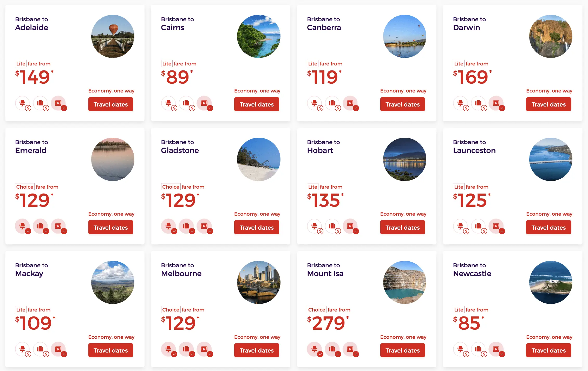Open Travel dates for Brisbane to Adelaide
The image size is (588, 371).
coord(111,104)
